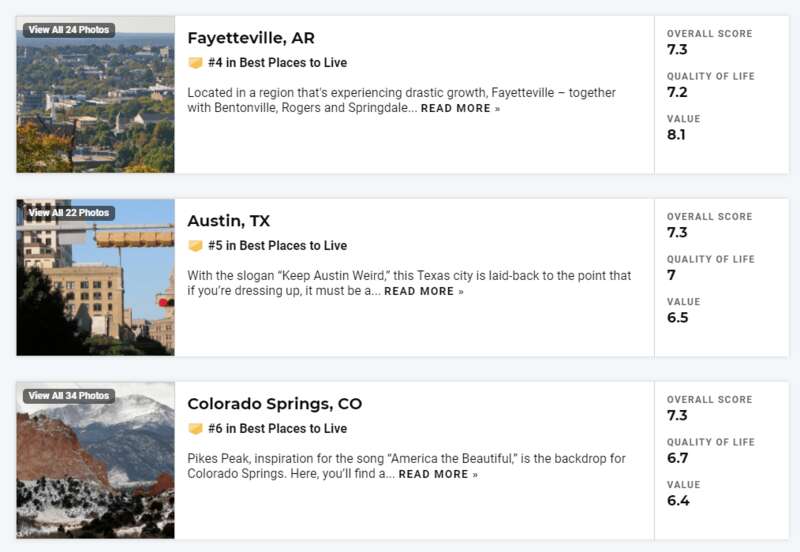The image size is (800, 552).
Task: Open the Colorado Springs, CO city title
Action: 274,404
